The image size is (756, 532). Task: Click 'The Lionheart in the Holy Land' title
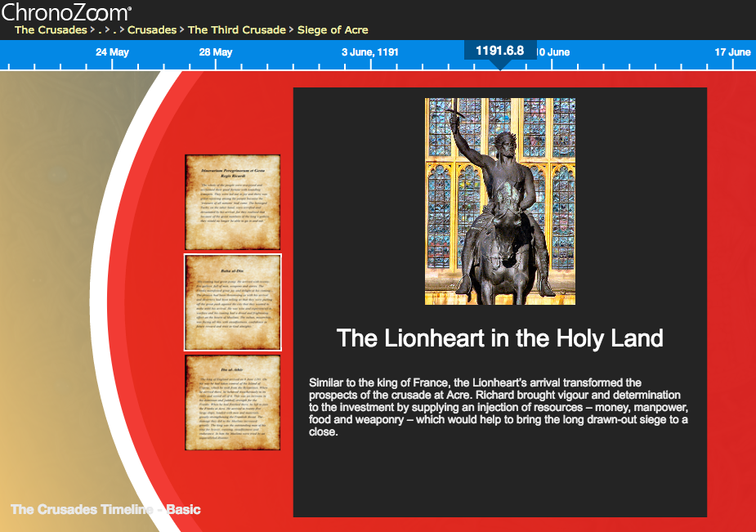[499, 338]
